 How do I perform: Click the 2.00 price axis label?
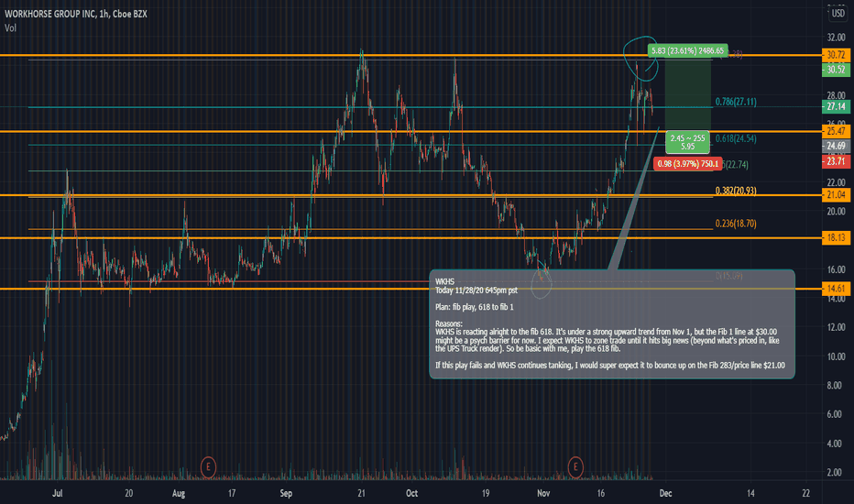(836, 473)
